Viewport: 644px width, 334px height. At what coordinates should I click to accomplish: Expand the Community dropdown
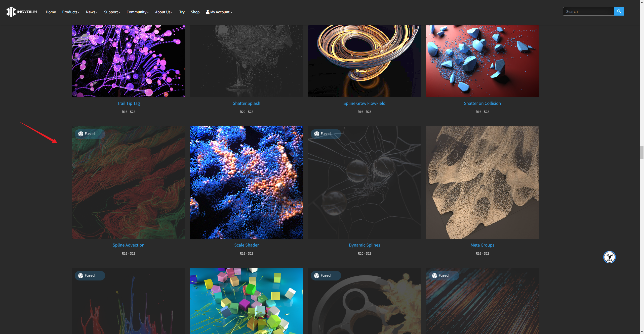tap(137, 12)
